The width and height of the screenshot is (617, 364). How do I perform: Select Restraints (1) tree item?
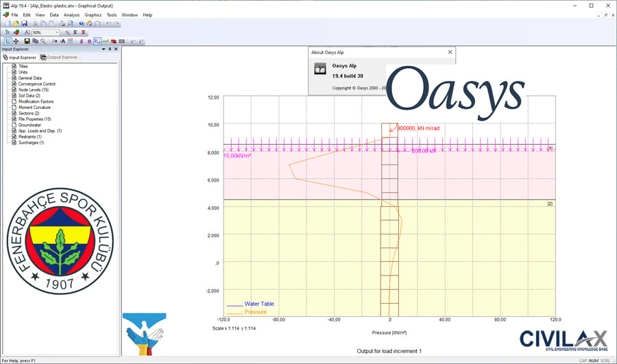(30, 136)
